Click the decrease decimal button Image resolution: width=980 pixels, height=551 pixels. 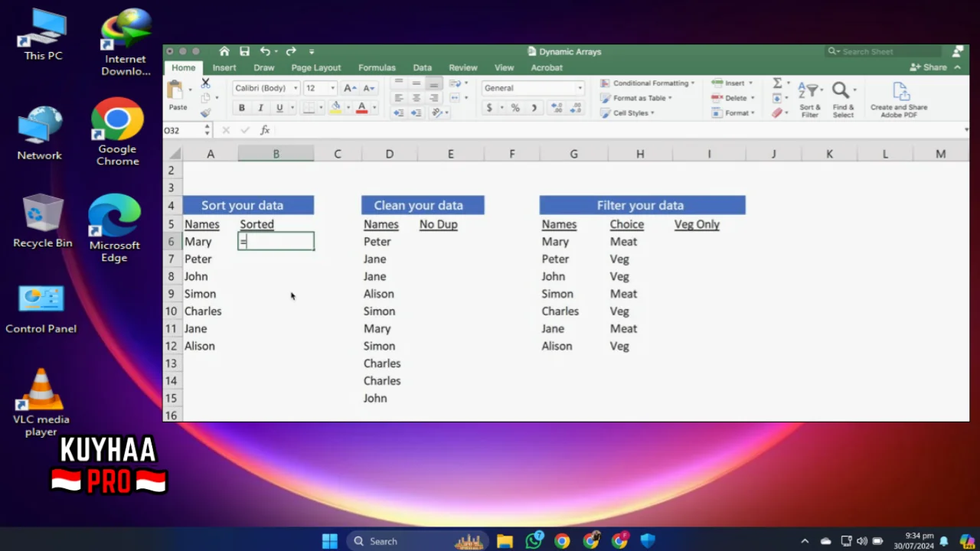coord(577,108)
